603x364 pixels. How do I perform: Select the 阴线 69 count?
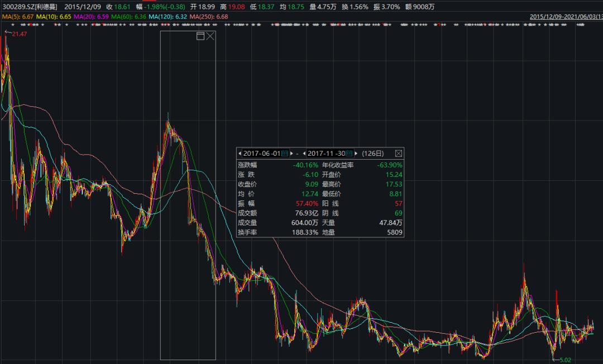[399, 213]
